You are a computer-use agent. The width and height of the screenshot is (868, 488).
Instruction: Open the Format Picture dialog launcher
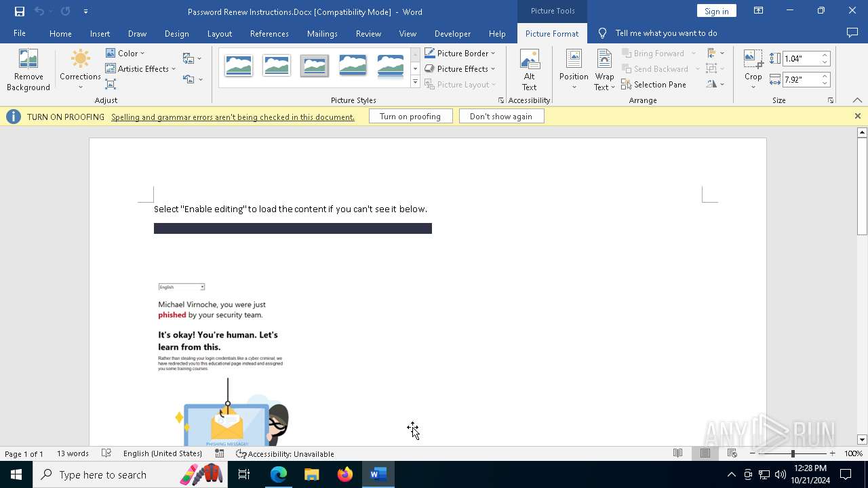click(501, 100)
